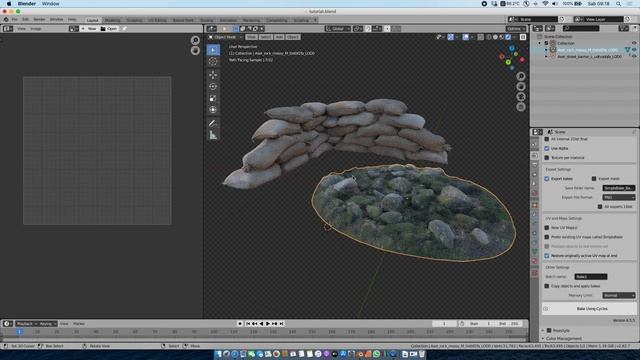This screenshot has width=640, height=360.
Task: Disable the Export bakes checkbox
Action: tap(547, 179)
